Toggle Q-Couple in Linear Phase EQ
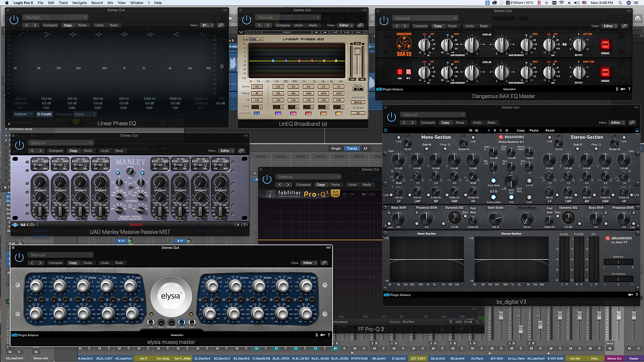Image resolution: width=644 pixels, height=362 pixels. 44,114
